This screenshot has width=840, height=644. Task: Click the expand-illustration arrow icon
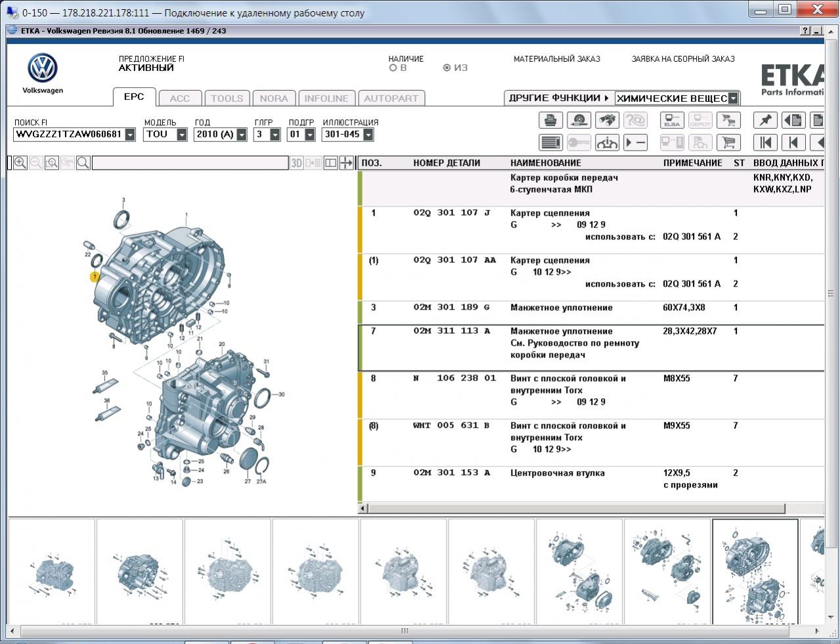(347, 163)
